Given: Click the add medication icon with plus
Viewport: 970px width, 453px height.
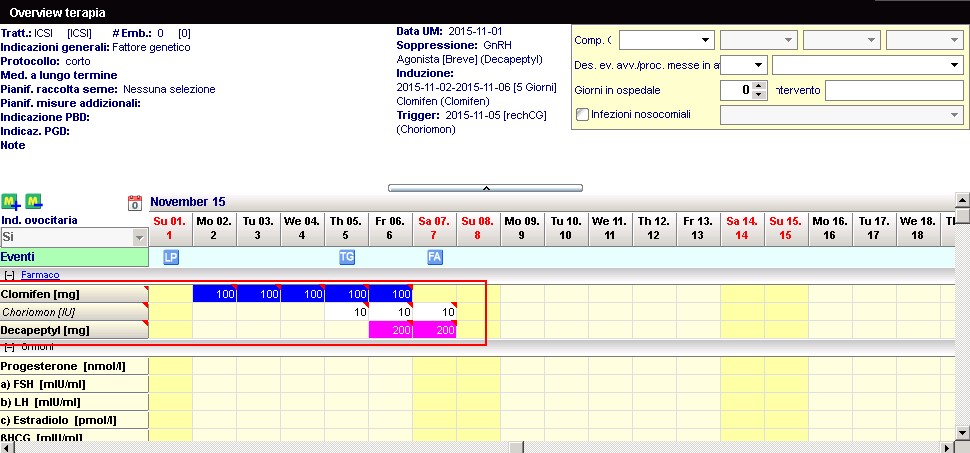Looking at the screenshot, I should [11, 201].
